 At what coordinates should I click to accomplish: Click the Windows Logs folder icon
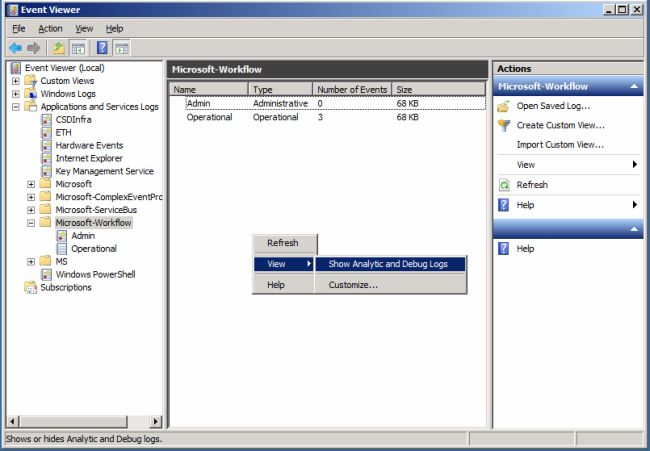pos(30,94)
